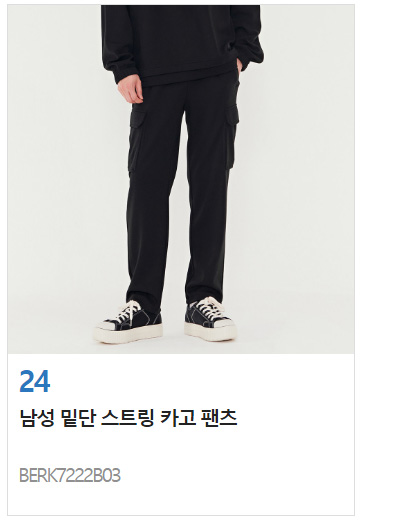Click the word 팬츠 in product name
400x527 pixels.
click(219, 418)
